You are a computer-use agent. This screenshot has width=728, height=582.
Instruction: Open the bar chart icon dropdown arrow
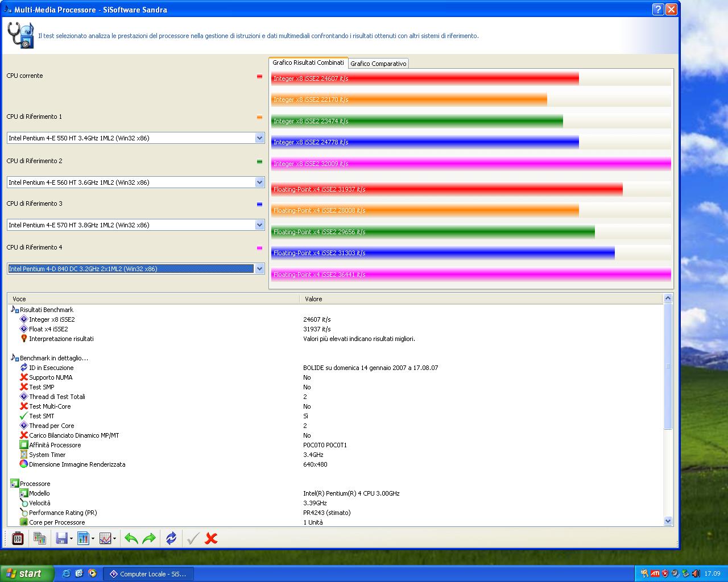click(93, 538)
